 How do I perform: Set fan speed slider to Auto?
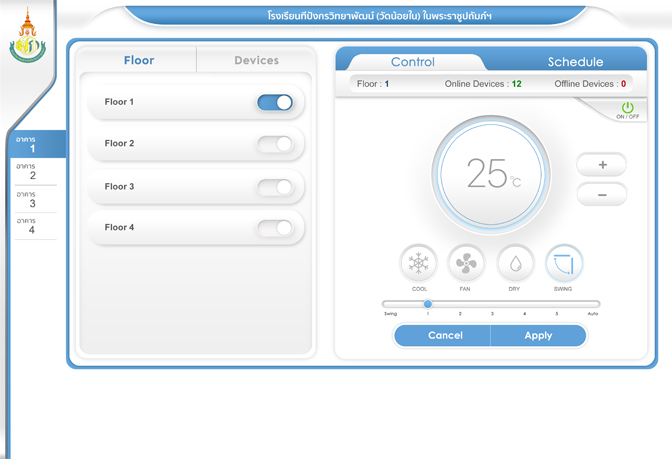[x=593, y=304]
